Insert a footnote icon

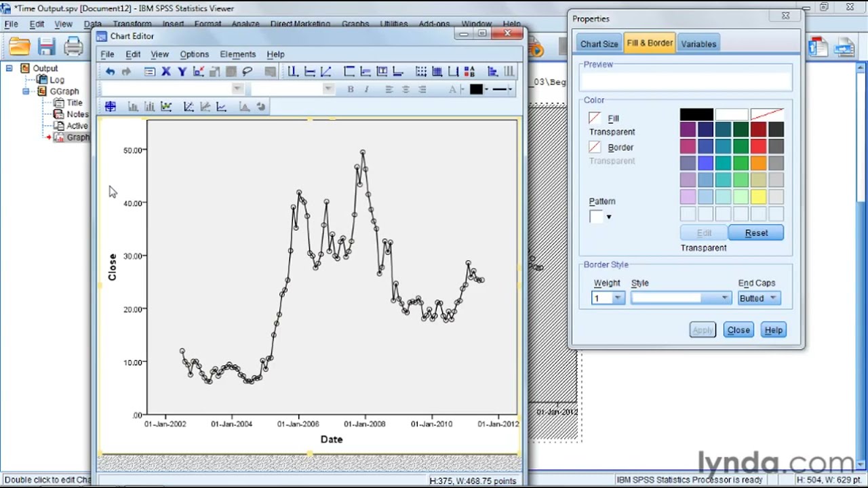coord(398,72)
